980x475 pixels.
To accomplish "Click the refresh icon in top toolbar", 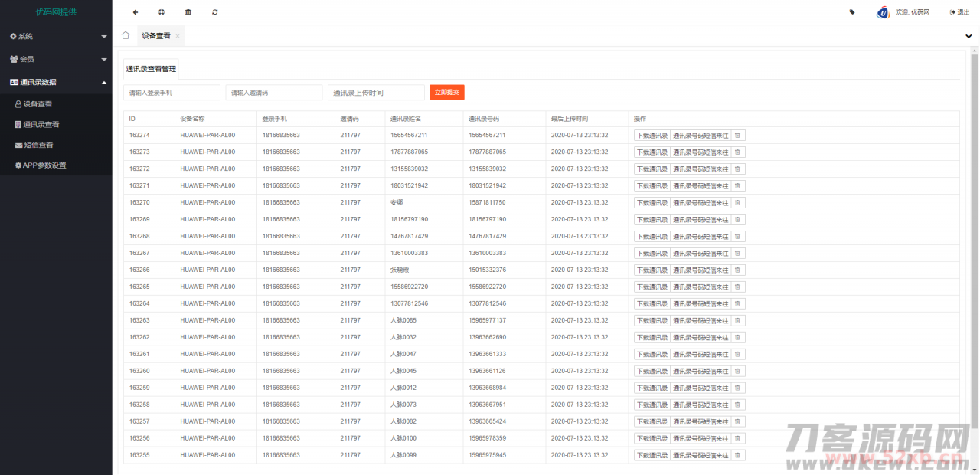I will click(x=215, y=12).
